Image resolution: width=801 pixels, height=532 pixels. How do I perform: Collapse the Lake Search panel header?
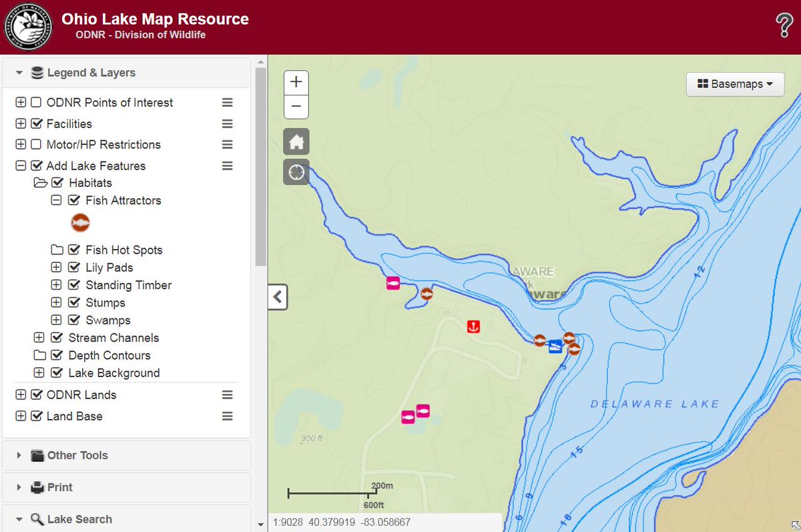pos(127,519)
